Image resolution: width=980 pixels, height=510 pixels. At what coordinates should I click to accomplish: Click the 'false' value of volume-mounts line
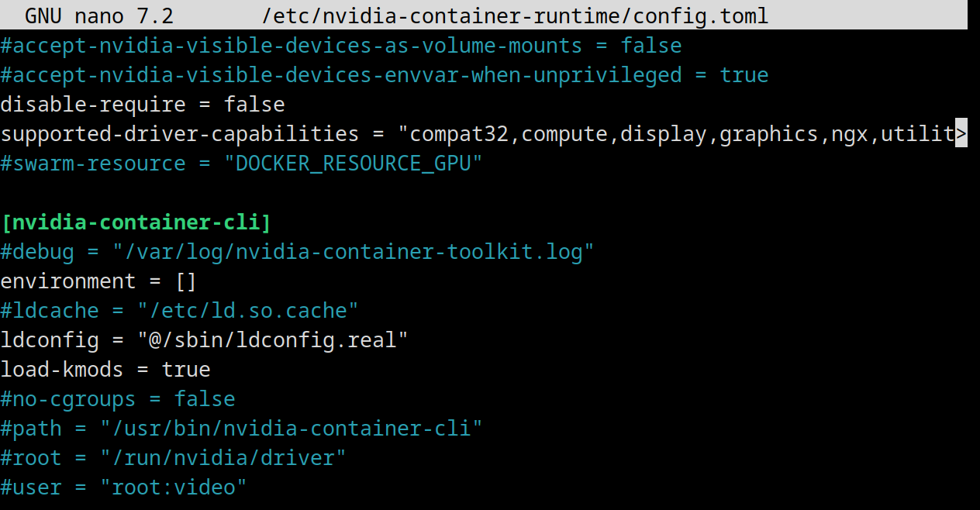[x=651, y=46]
